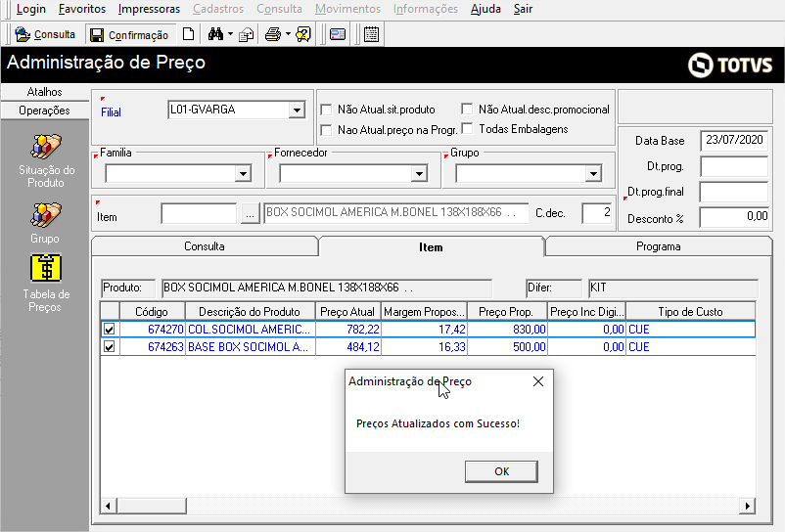Screen dimensions: 785x532
Task: Click the binoculars search icon
Action: coord(215,34)
